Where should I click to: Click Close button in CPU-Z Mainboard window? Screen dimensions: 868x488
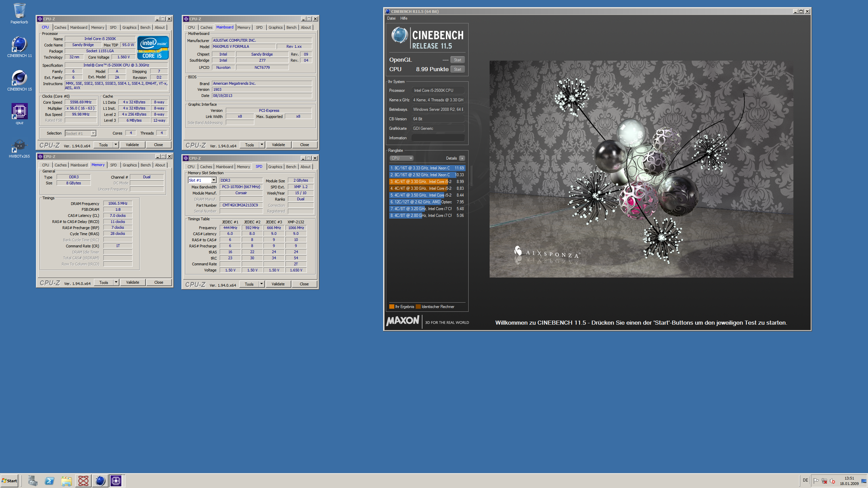(x=304, y=145)
